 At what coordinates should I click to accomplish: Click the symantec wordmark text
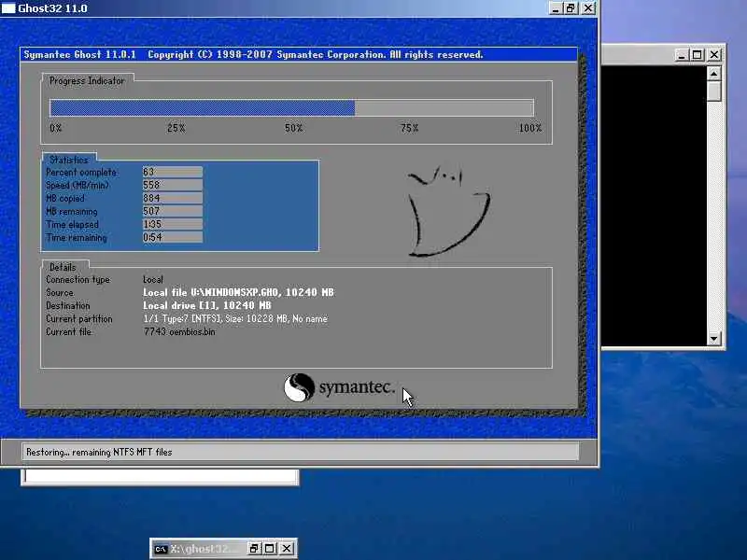[357, 387]
